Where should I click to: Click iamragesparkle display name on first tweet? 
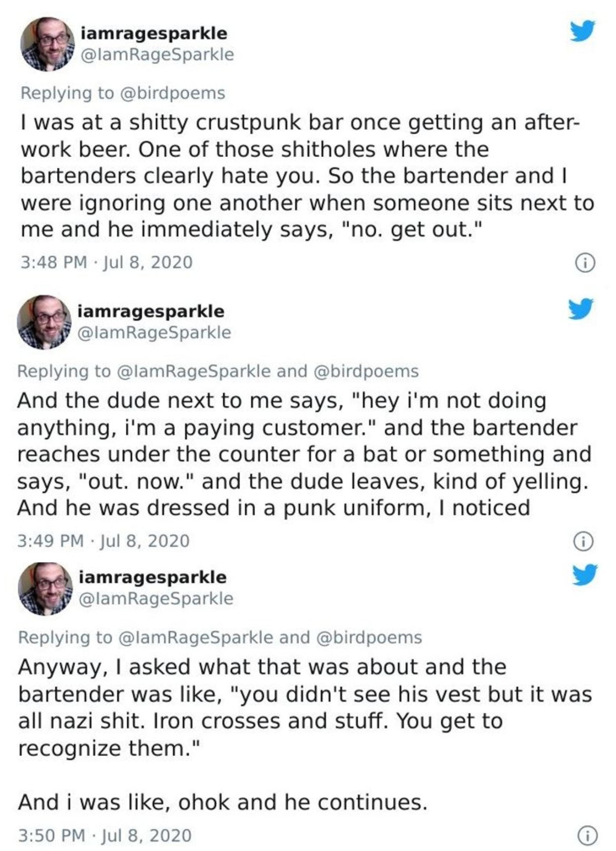(x=154, y=33)
